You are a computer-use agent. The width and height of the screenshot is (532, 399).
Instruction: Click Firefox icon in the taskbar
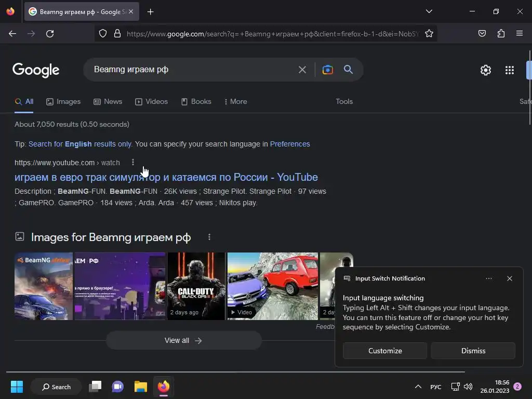(x=164, y=387)
